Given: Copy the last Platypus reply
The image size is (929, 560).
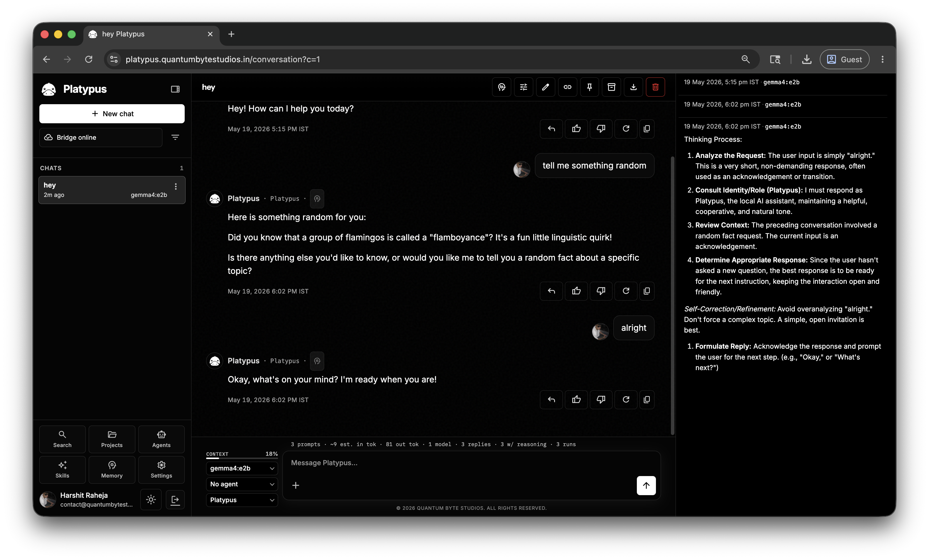Looking at the screenshot, I should tap(647, 399).
